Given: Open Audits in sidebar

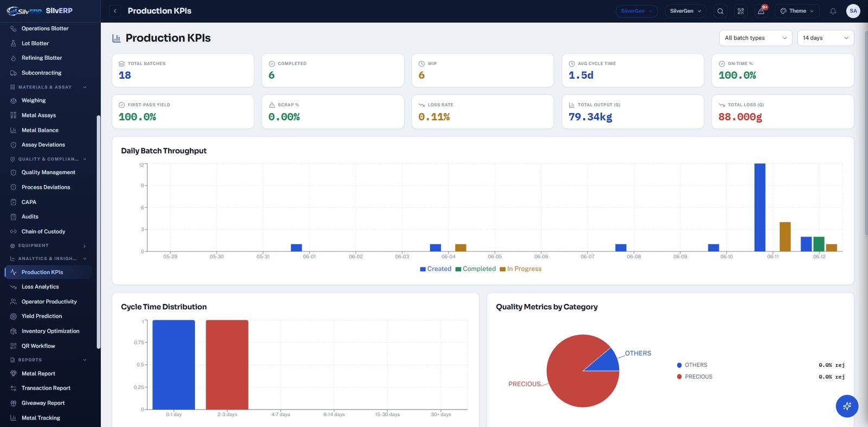Looking at the screenshot, I should (x=48, y=216).
